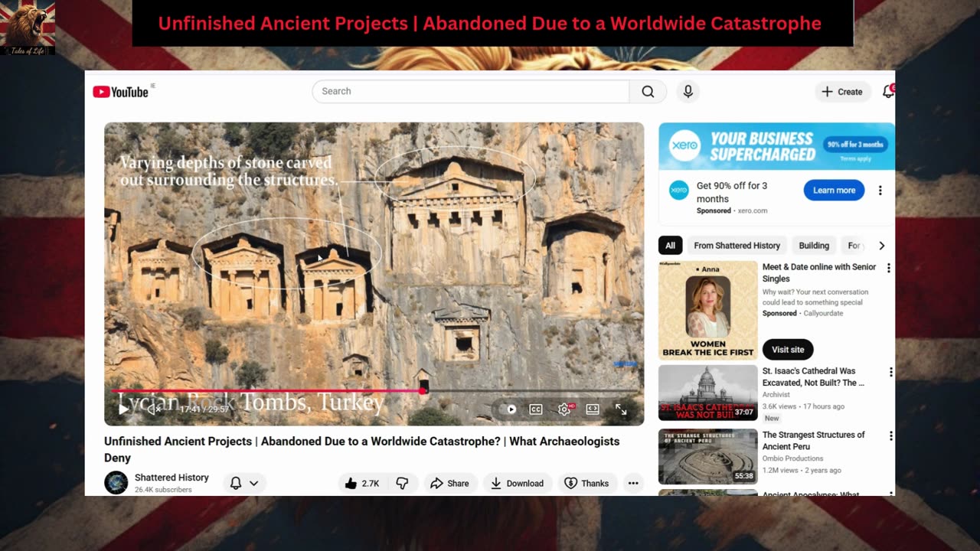
Task: Click the 'xero.com' sponsored domain text
Action: pos(753,210)
